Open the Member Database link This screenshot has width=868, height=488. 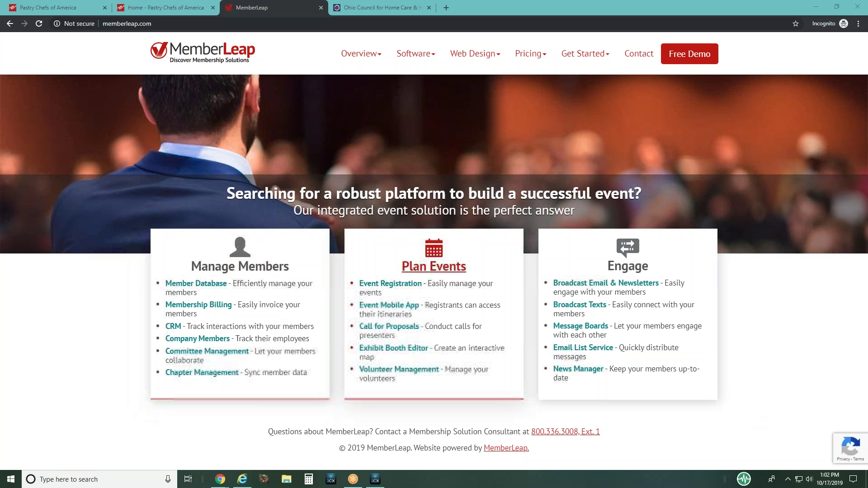pos(196,283)
